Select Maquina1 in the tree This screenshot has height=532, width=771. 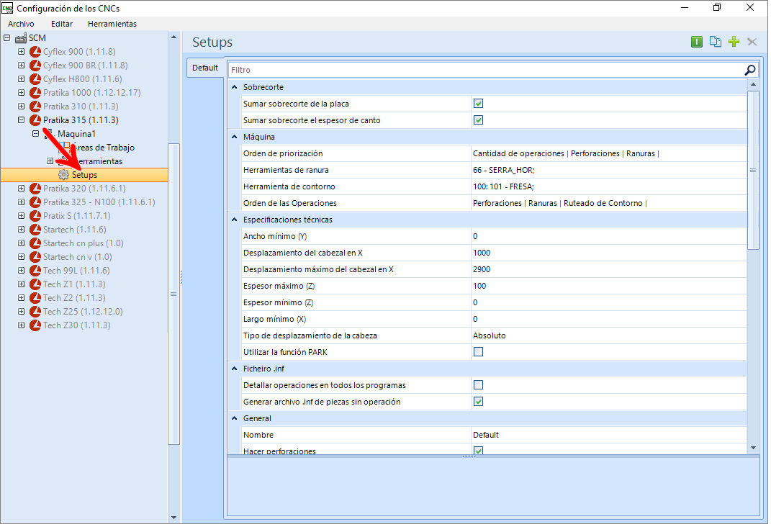(77, 134)
